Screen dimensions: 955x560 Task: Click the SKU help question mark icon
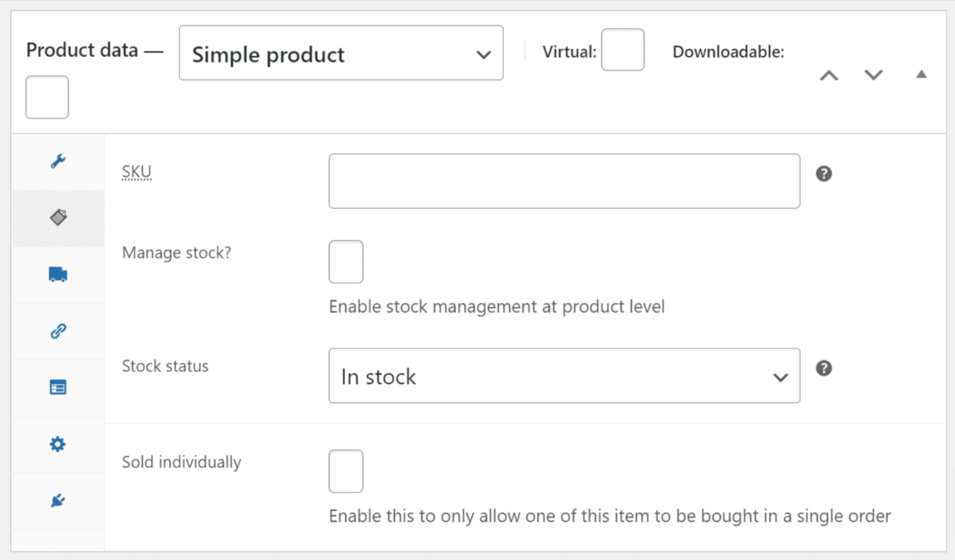(824, 173)
